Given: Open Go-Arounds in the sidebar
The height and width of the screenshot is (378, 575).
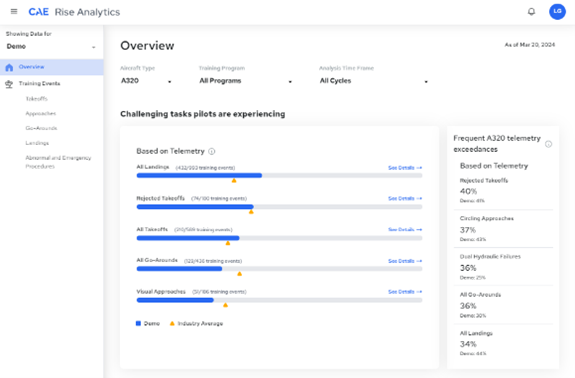Looking at the screenshot, I should pos(41,128).
